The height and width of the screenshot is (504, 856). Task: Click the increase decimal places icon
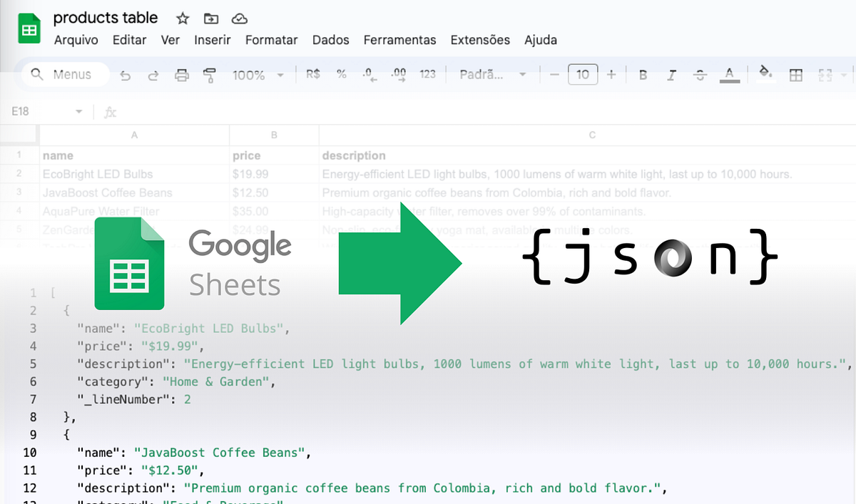tap(397, 74)
